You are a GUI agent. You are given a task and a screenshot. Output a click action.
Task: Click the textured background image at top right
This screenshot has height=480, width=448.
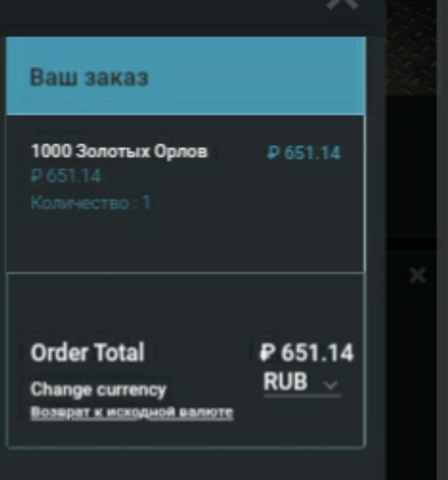(x=411, y=46)
